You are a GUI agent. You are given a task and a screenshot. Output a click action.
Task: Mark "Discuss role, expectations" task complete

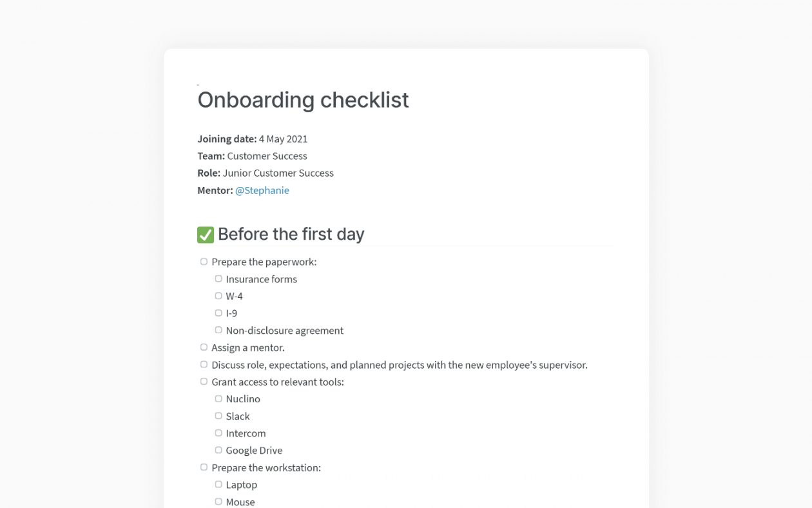[204, 364]
